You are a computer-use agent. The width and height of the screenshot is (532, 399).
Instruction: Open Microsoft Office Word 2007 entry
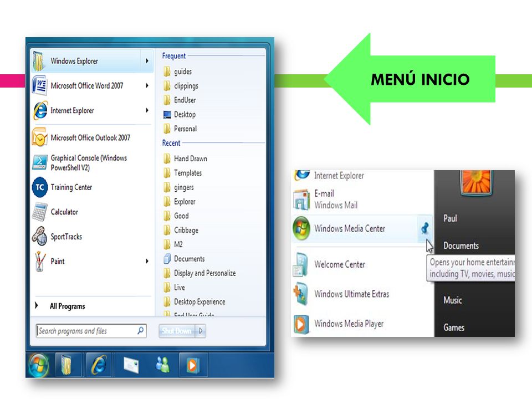pos(91,85)
